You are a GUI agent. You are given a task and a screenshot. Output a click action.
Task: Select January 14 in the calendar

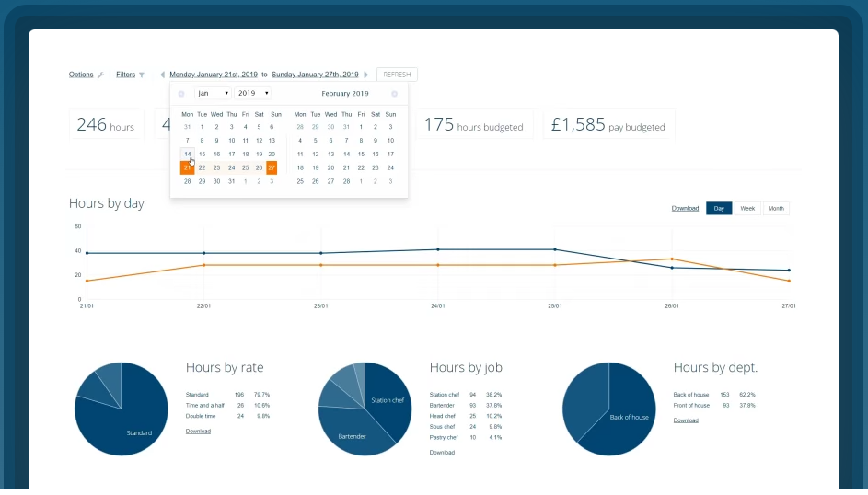click(188, 155)
